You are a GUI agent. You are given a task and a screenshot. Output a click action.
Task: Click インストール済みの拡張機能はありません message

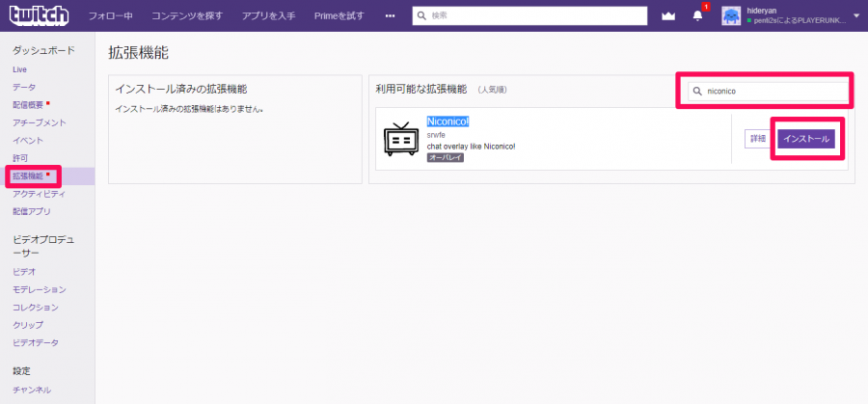tap(188, 109)
